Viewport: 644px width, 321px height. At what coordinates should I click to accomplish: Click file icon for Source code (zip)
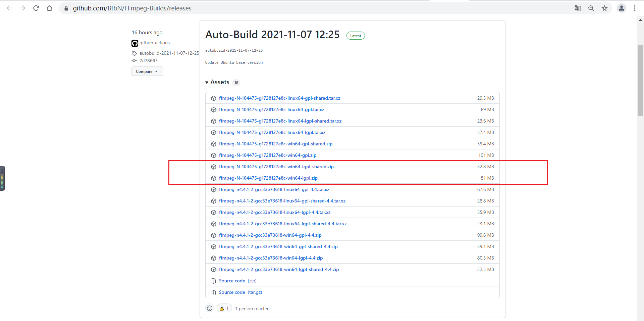pos(214,281)
